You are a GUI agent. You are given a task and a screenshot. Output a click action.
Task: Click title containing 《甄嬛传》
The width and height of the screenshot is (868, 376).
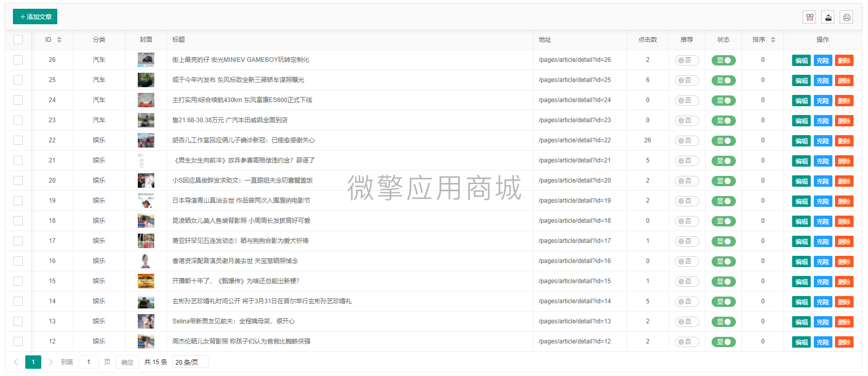(236, 281)
